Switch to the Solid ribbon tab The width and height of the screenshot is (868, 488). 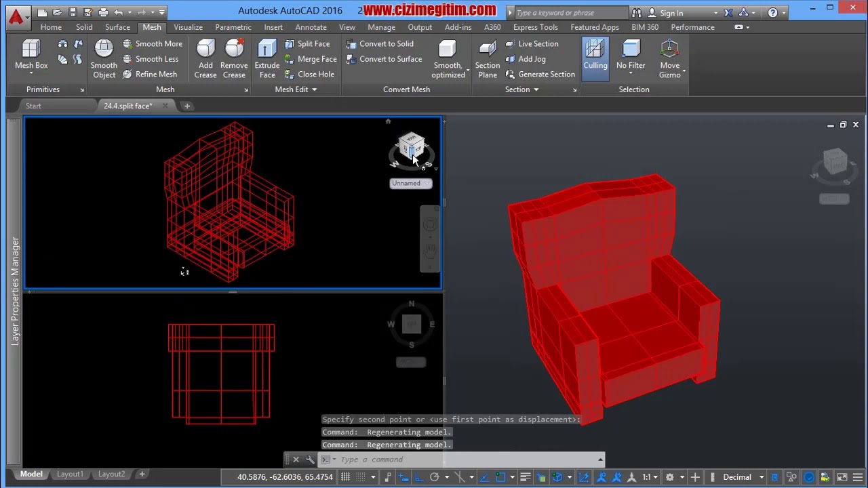click(84, 27)
